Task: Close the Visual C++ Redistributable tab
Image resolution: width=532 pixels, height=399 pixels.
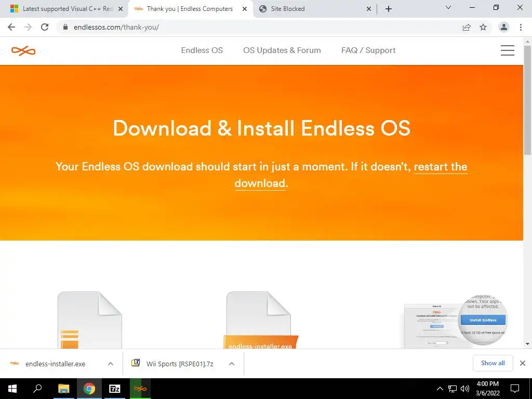Action: [x=121, y=9]
